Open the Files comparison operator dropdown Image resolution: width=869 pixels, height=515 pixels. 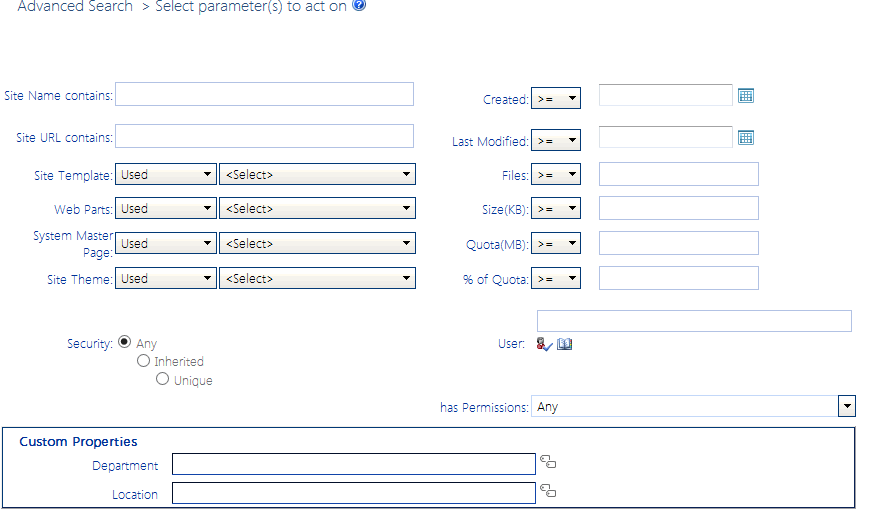click(x=556, y=175)
